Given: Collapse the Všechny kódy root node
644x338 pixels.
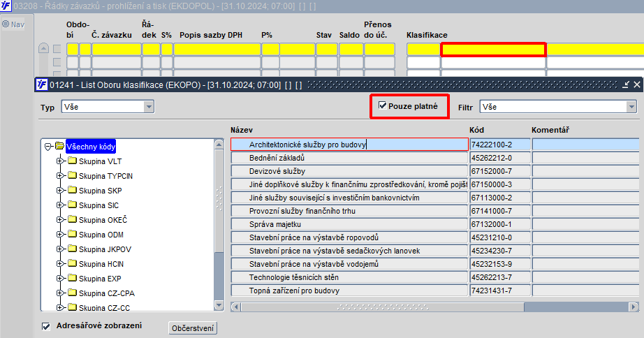Looking at the screenshot, I should click(47, 147).
